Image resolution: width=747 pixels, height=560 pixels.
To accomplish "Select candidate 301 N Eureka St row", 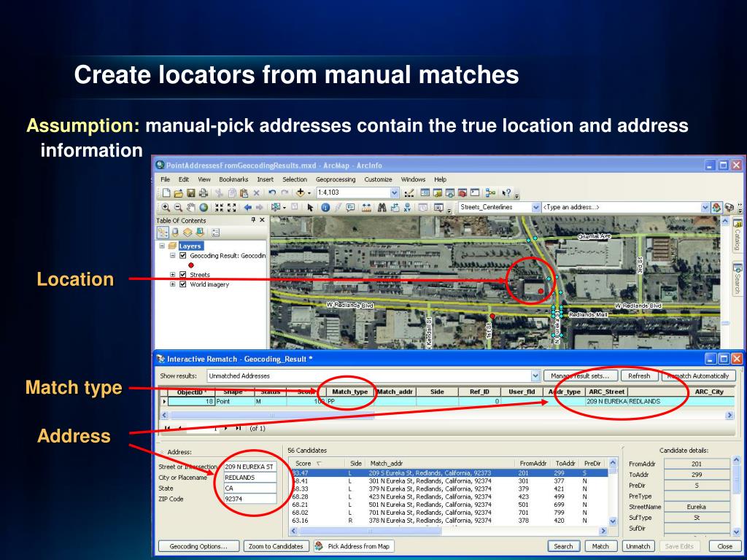I will (448, 481).
